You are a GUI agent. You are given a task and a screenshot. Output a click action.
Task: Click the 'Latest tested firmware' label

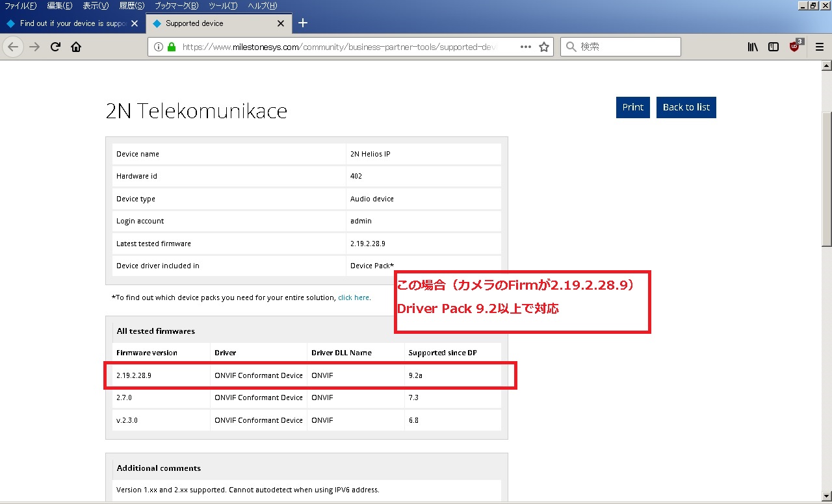point(153,244)
